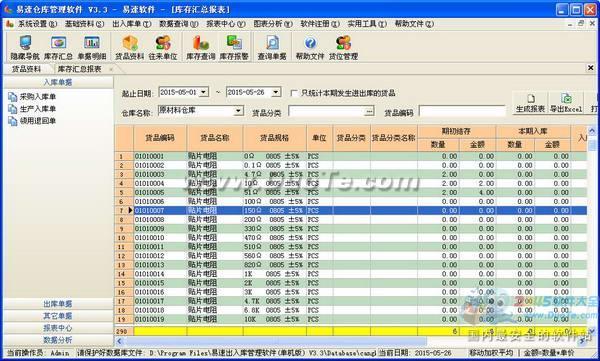600x361 pixels.
Task: Click the 货品名称 column header
Action: point(215,138)
